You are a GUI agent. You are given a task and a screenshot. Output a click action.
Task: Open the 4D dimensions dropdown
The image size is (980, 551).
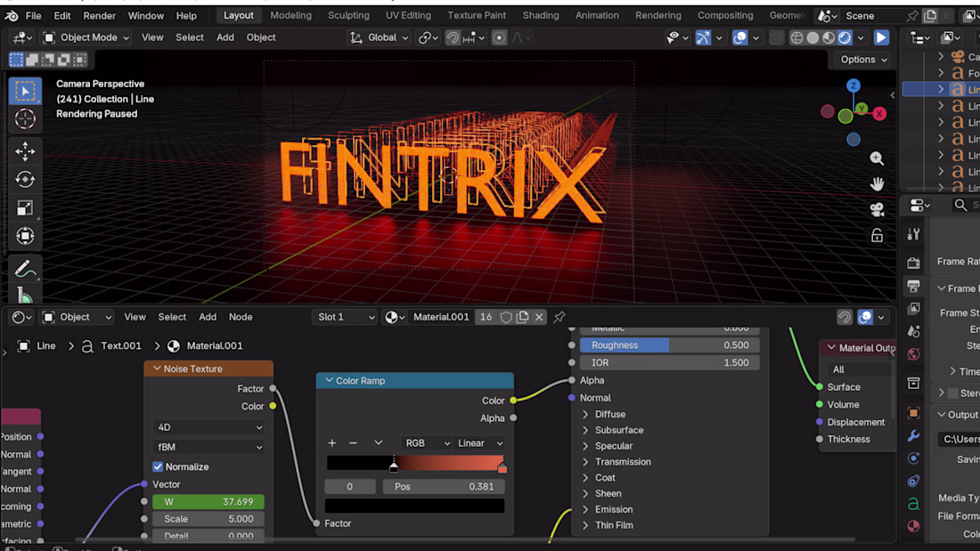tap(208, 427)
